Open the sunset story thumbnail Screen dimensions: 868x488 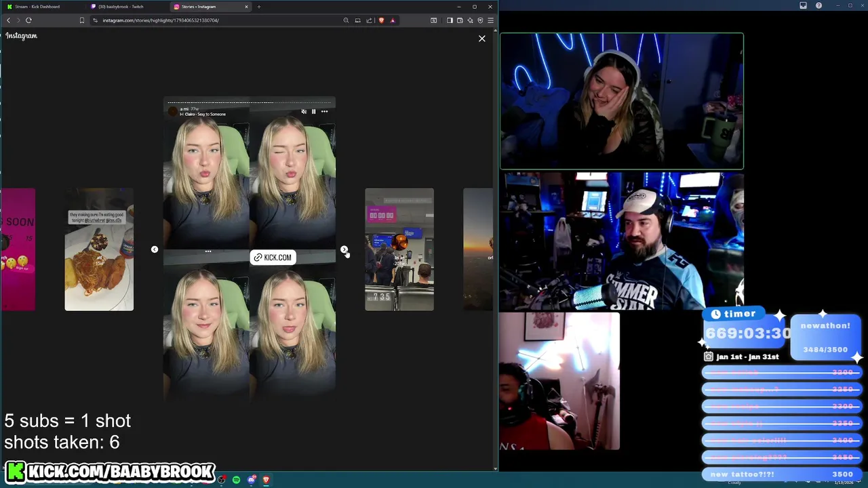pos(478,249)
